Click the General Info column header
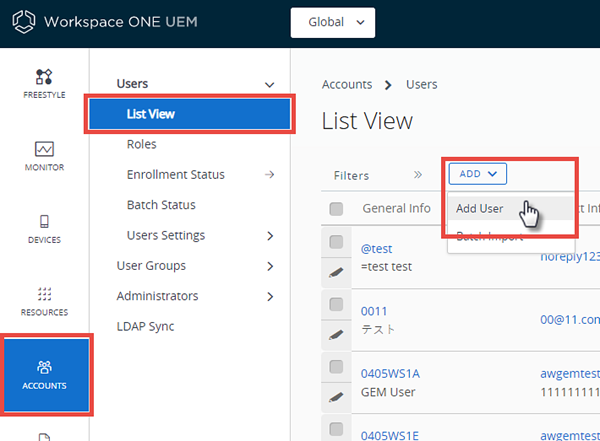The height and width of the screenshot is (441, 600). 396,208
